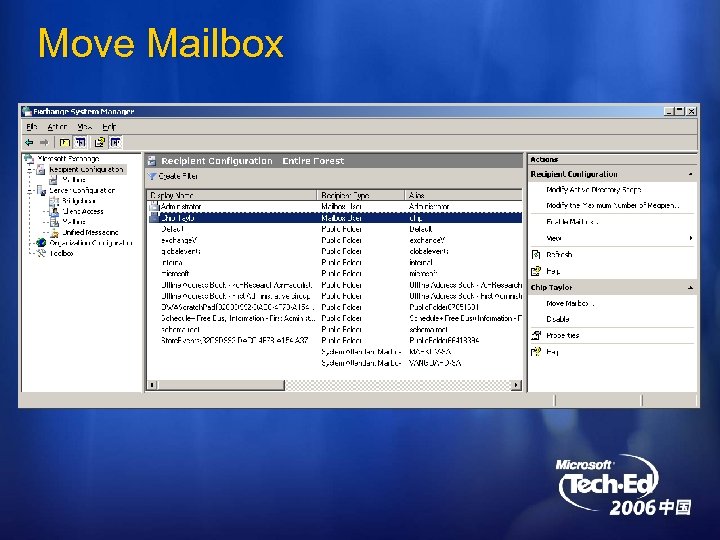Viewport: 720px width, 540px height.
Task: Click the Chip Taylor mailbox row icon
Action: pyautogui.click(x=154, y=218)
